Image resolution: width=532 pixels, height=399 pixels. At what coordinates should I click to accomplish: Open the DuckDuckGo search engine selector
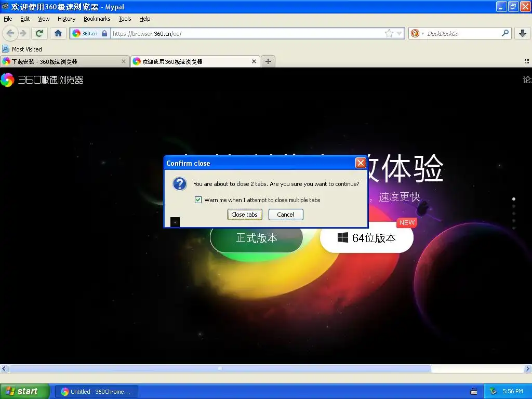pos(417,33)
